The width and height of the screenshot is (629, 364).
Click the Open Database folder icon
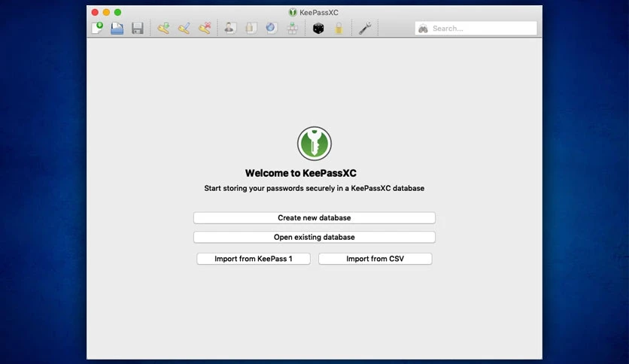117,28
